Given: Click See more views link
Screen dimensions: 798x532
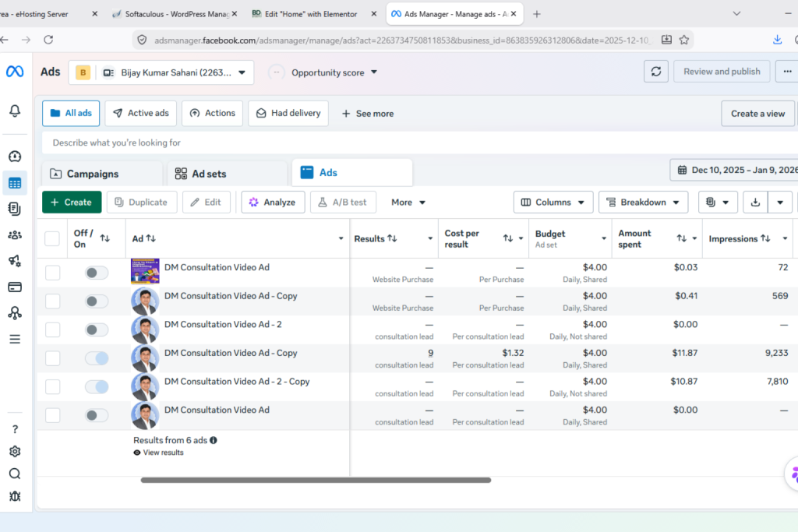Looking at the screenshot, I should point(368,114).
